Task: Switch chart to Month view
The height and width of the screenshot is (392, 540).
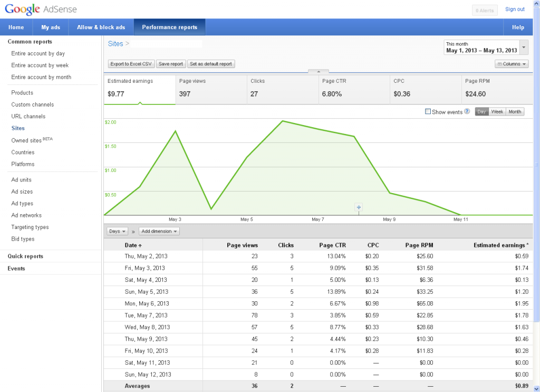Action: tap(515, 112)
